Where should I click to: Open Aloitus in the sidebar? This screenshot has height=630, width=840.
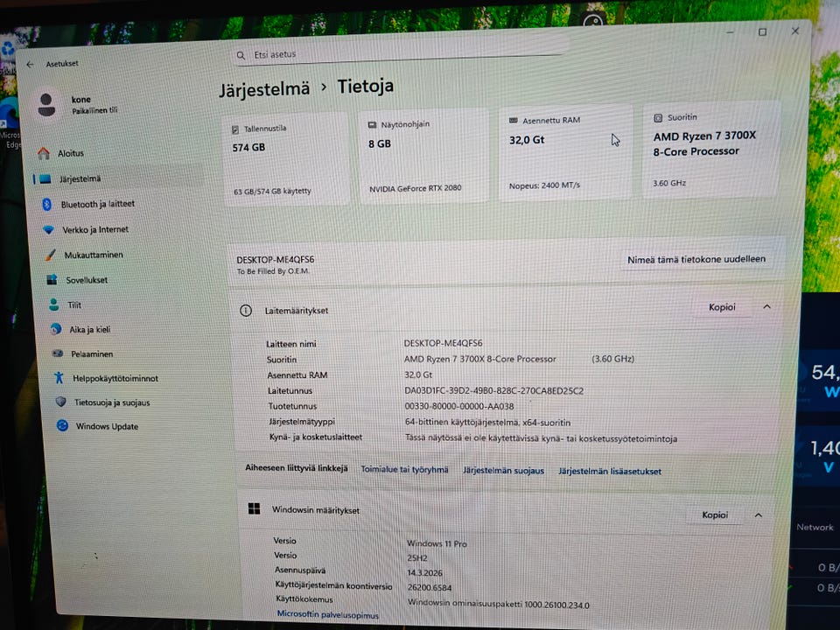(71, 154)
